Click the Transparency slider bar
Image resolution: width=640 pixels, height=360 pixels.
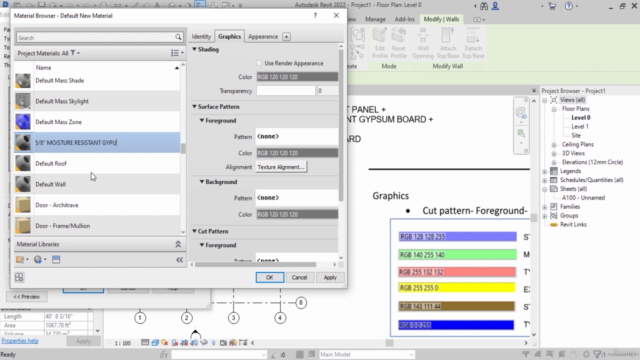coord(286,91)
